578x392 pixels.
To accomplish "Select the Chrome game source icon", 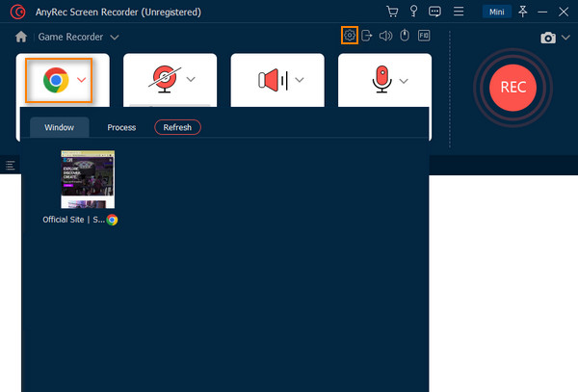I will tap(56, 80).
